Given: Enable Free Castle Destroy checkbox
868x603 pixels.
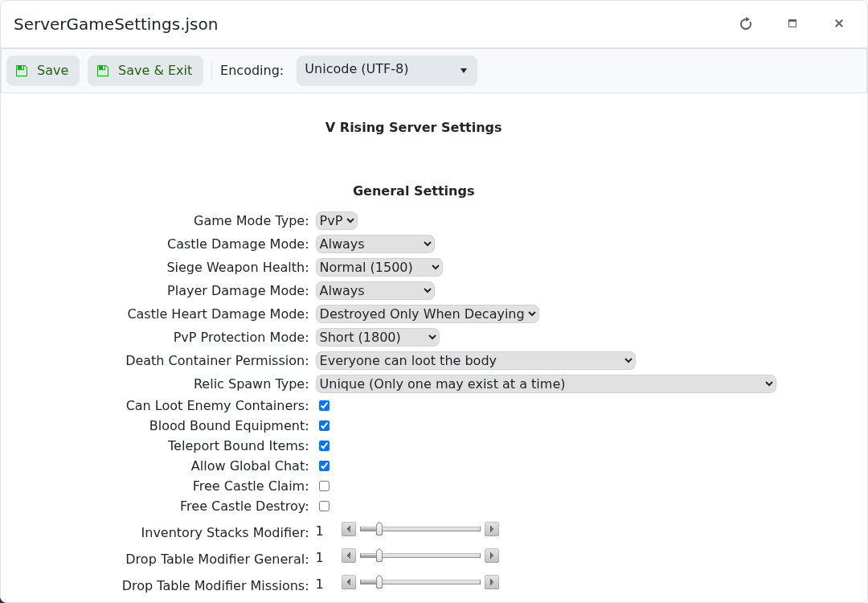Looking at the screenshot, I should point(325,506).
